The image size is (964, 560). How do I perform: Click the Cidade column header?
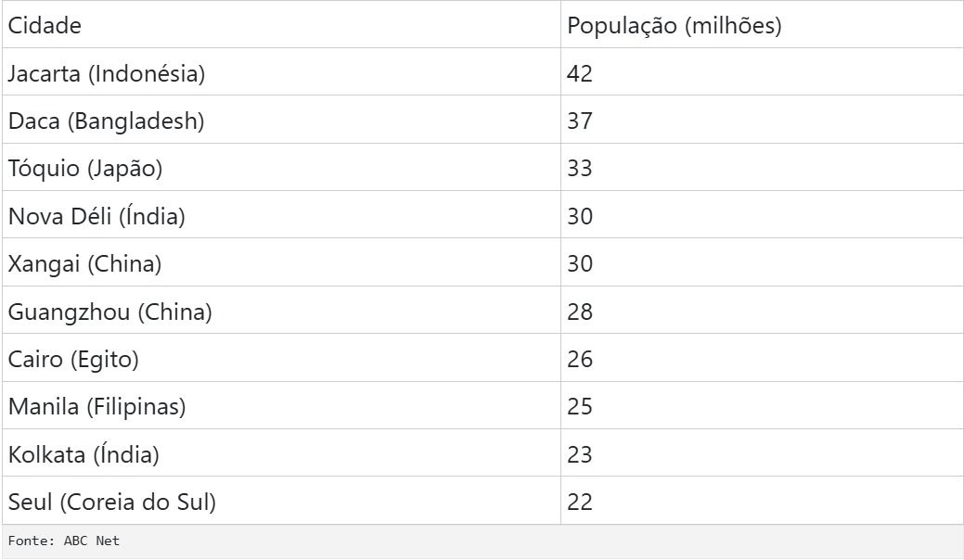(x=45, y=26)
